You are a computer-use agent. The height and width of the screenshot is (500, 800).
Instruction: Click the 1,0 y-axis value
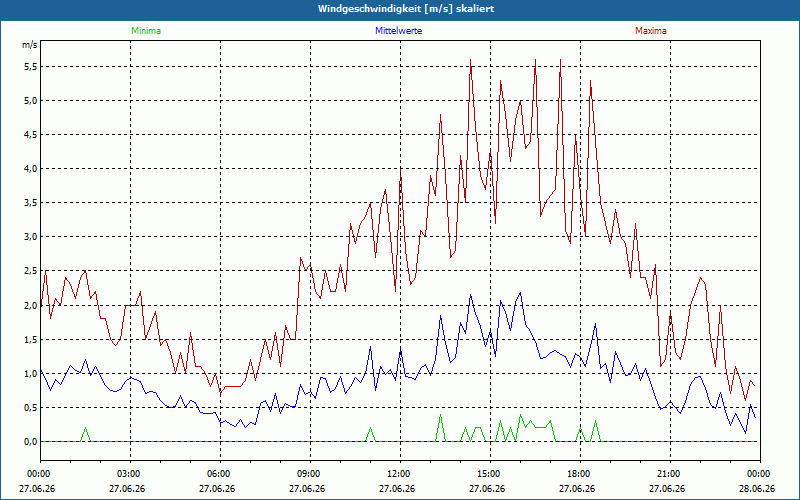point(31,373)
